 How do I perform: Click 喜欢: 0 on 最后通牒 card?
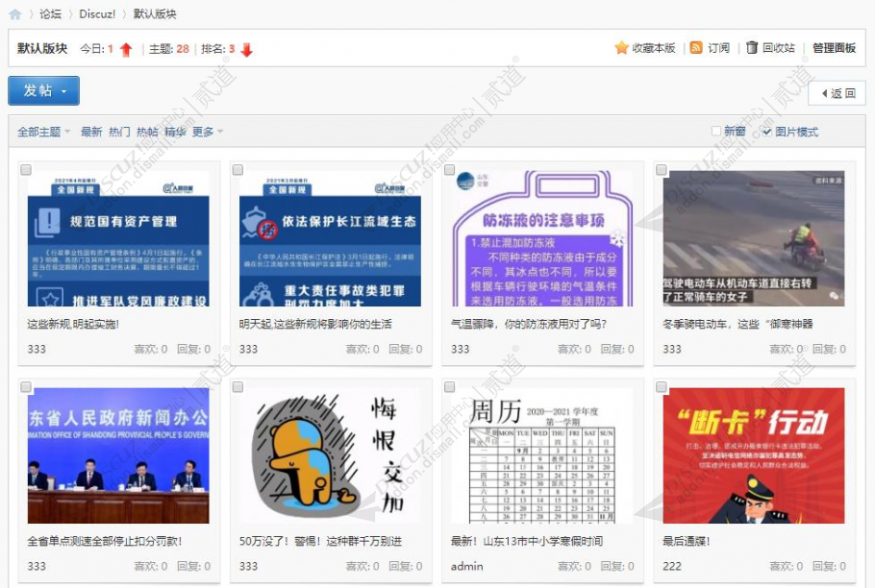click(x=786, y=566)
